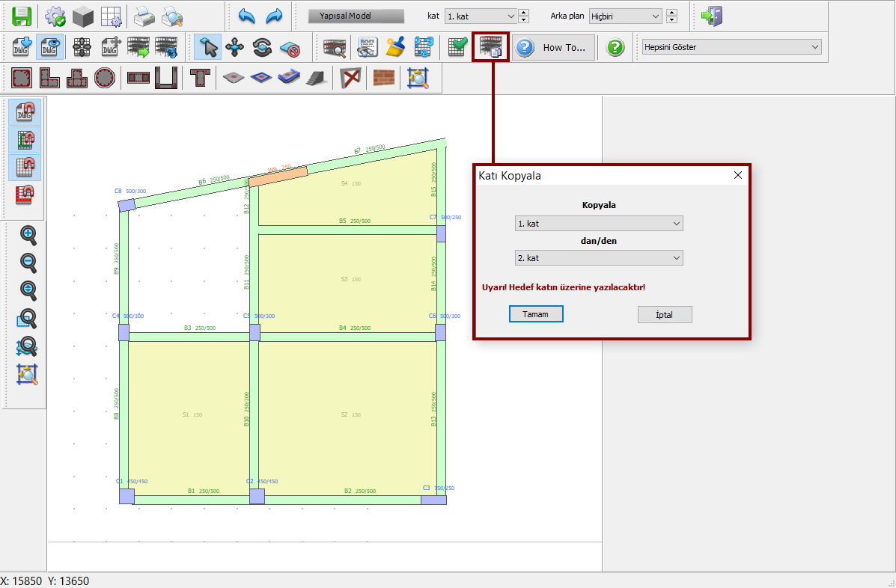Select the stairs tool icon
The height and width of the screenshot is (588, 896).
(316, 78)
